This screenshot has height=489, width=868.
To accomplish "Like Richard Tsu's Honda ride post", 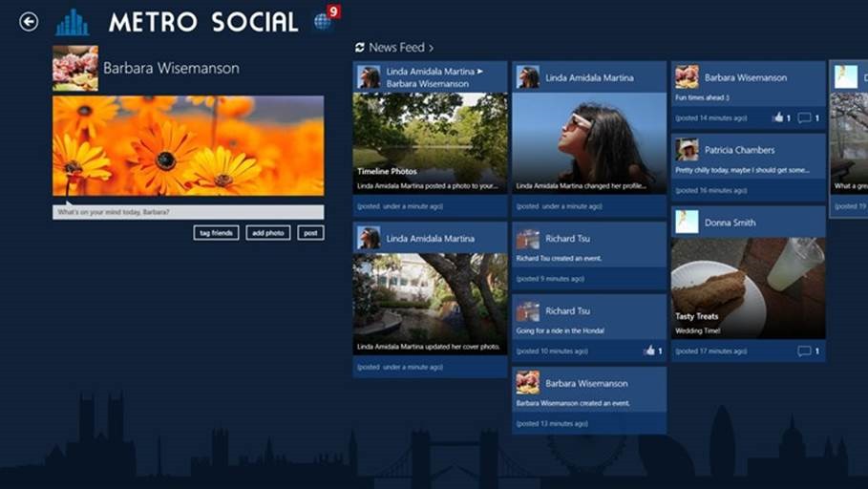I will point(650,351).
